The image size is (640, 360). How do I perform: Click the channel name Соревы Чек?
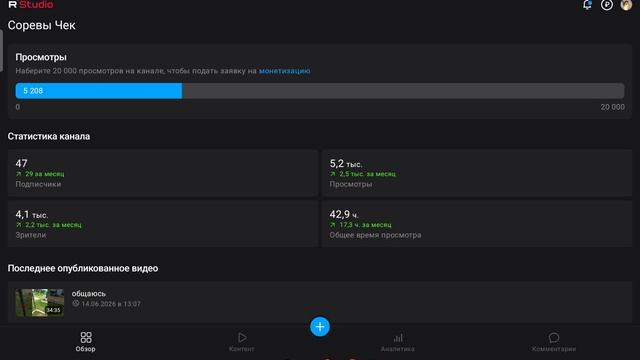42,25
